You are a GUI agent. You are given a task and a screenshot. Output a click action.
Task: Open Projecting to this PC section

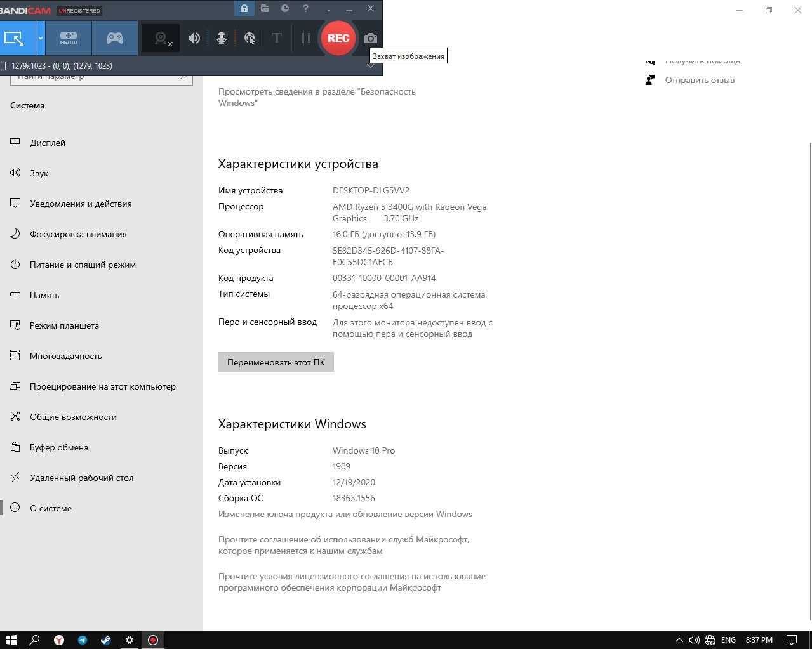[102, 386]
